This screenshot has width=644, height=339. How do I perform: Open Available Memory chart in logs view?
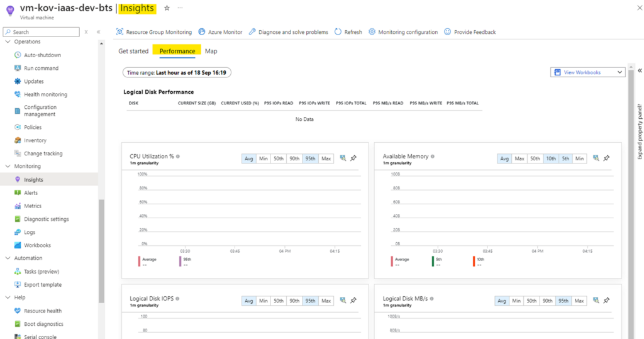[596, 158]
